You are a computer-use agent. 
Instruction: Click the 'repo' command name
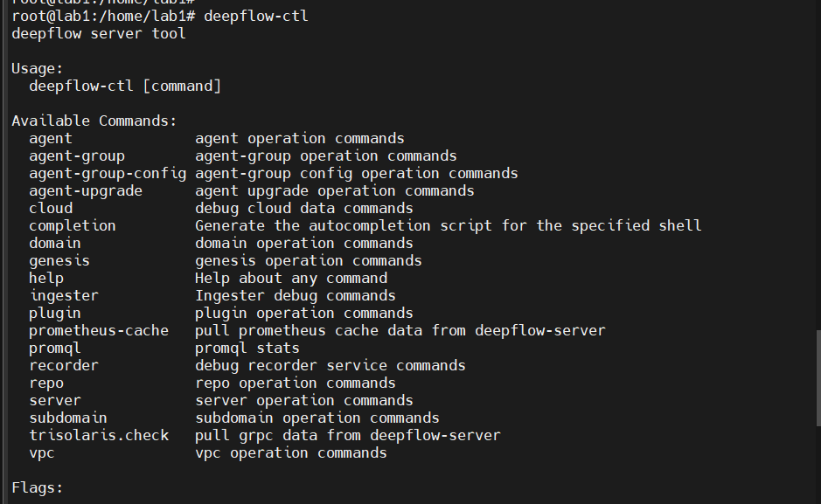tap(46, 383)
